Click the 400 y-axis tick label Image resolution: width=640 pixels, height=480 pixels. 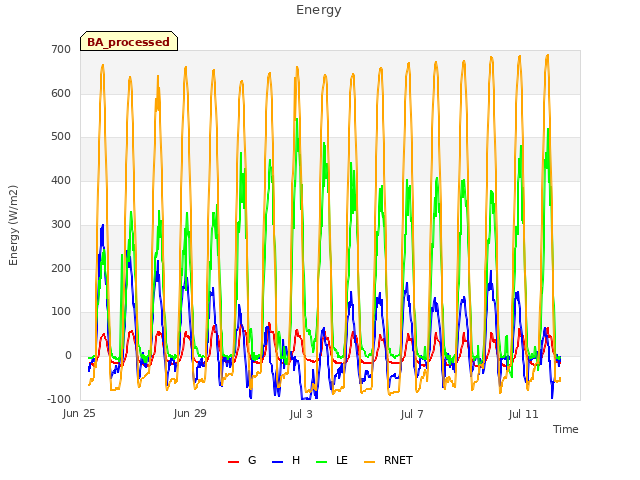(x=61, y=180)
